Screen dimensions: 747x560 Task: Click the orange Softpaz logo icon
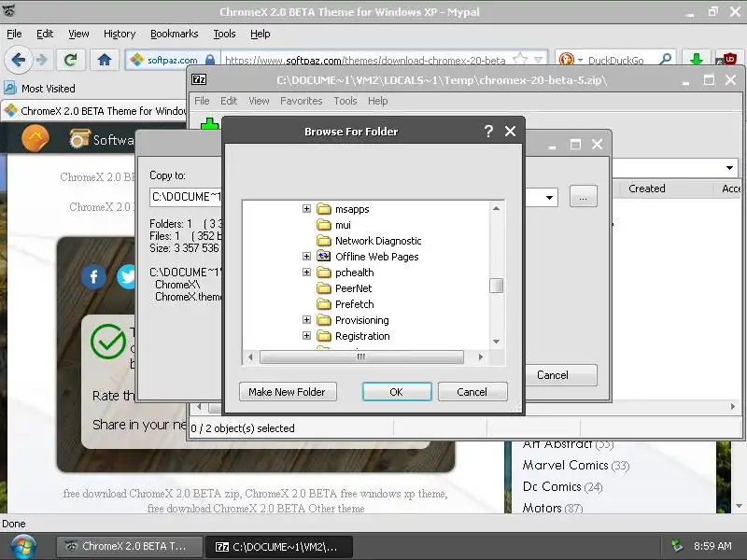(x=35, y=138)
